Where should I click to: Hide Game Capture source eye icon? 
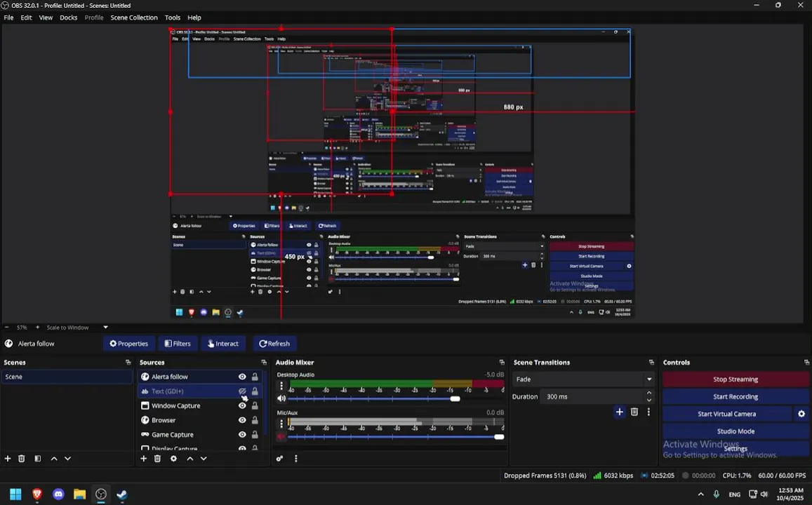pyautogui.click(x=242, y=435)
